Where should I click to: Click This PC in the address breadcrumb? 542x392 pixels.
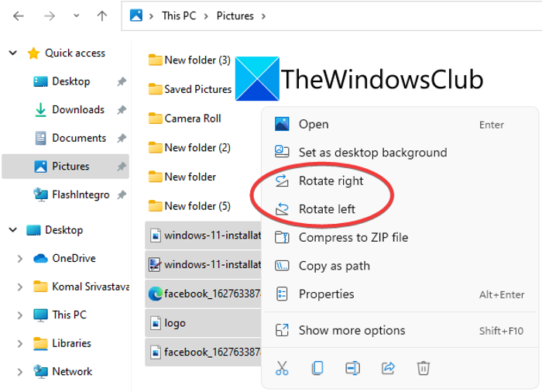(179, 16)
